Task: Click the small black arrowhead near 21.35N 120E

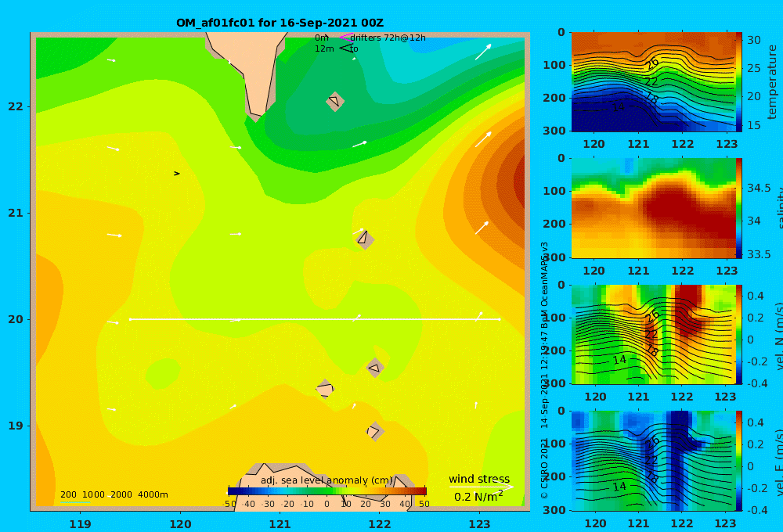Action: coord(177,174)
